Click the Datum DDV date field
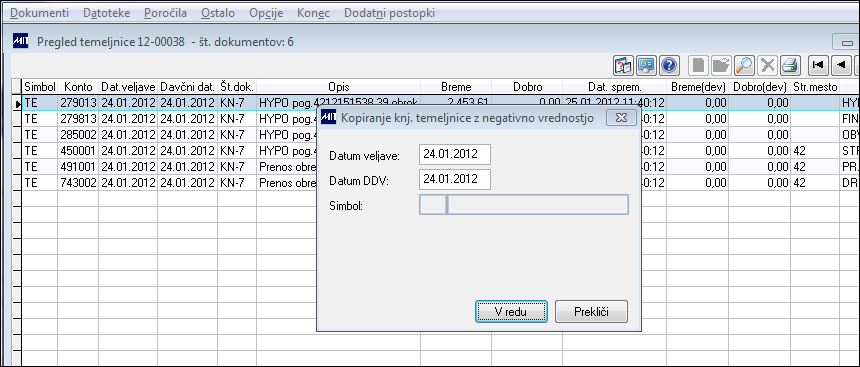 tap(455, 179)
